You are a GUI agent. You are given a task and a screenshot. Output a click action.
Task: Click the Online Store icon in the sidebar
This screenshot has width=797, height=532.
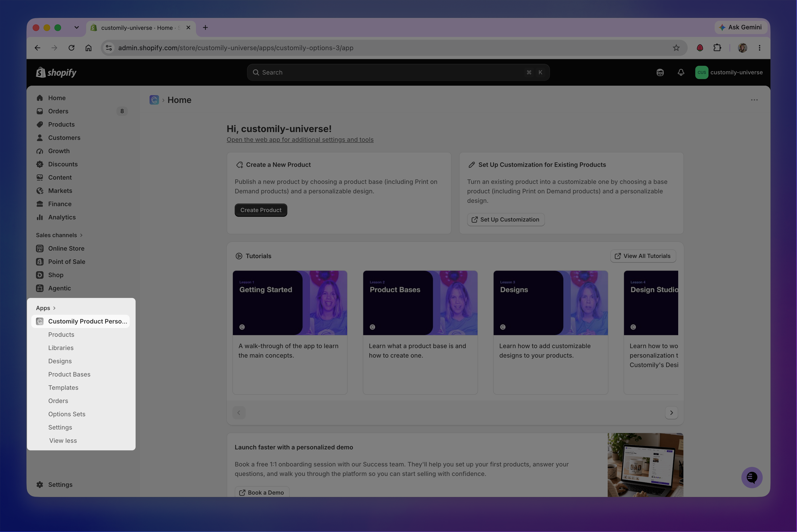click(x=40, y=248)
